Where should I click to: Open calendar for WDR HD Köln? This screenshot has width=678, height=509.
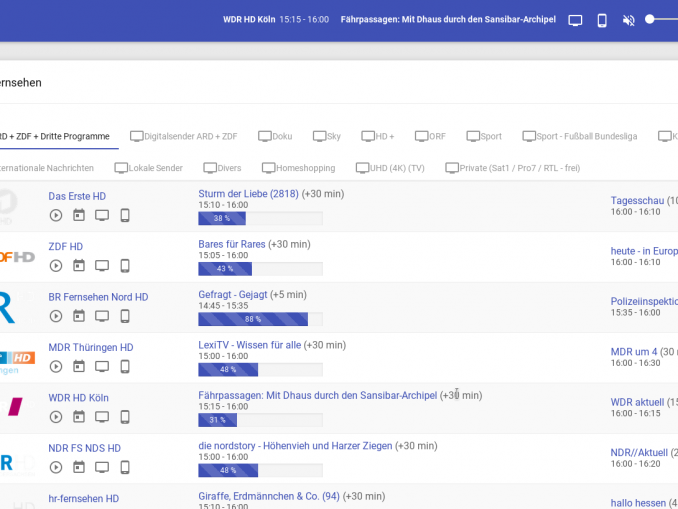click(x=79, y=416)
